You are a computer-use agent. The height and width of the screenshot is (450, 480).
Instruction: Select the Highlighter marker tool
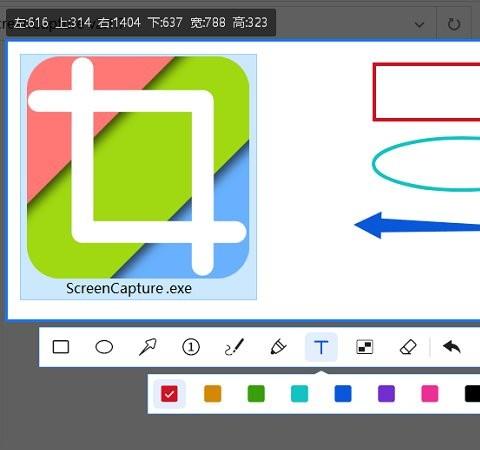pyautogui.click(x=278, y=347)
